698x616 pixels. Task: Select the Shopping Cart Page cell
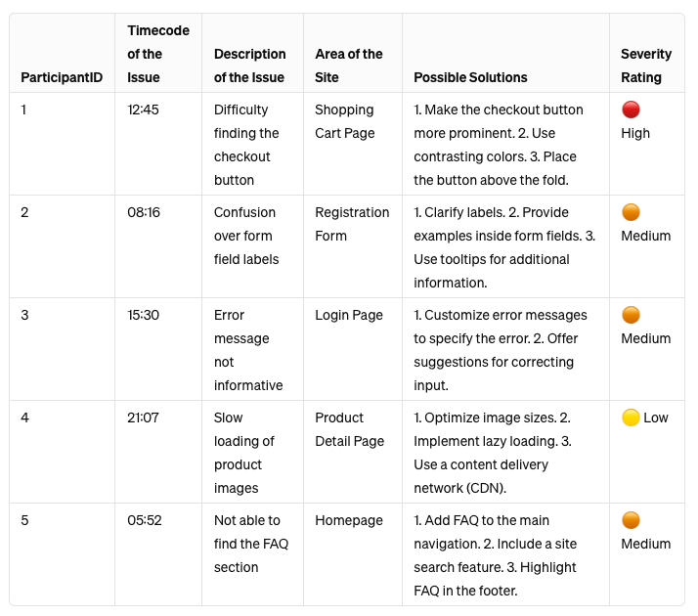[x=344, y=121]
